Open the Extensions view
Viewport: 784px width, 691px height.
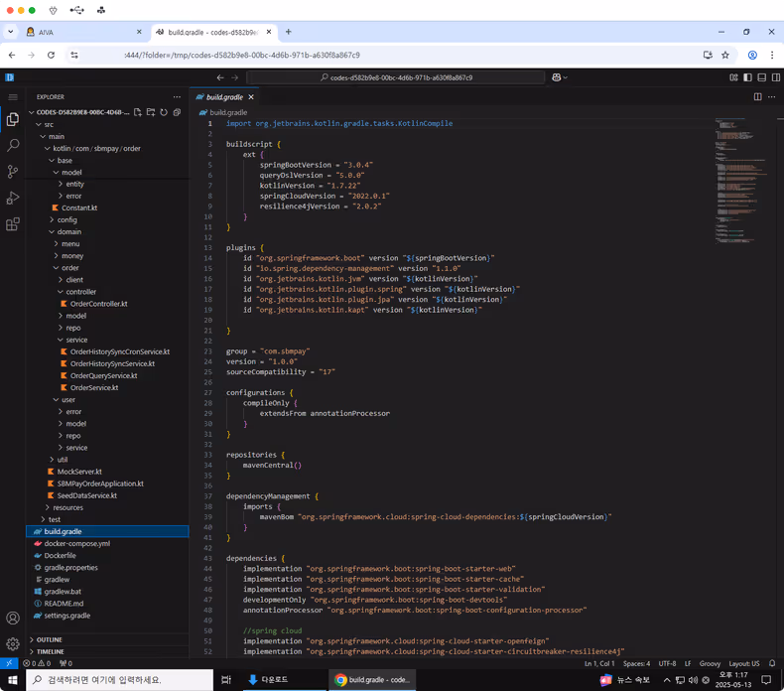[x=13, y=223]
